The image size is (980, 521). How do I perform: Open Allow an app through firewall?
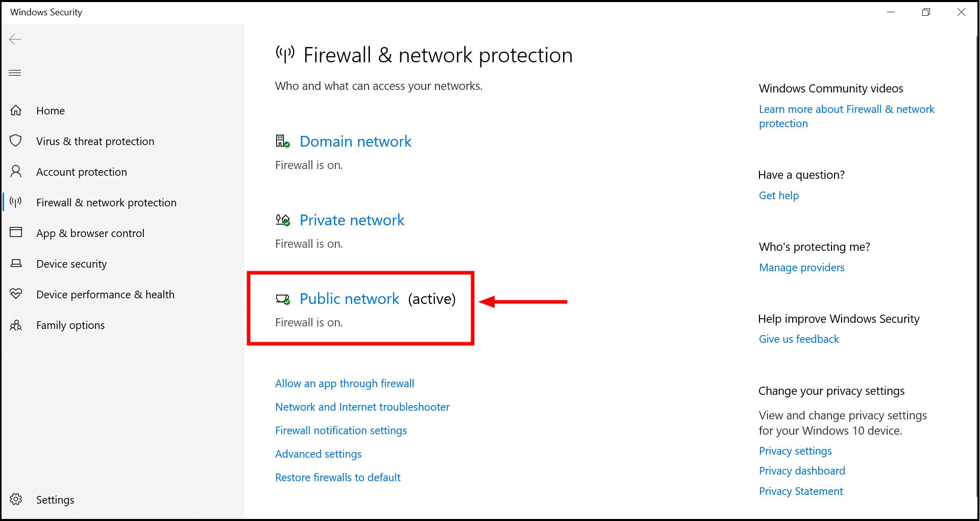coord(345,383)
